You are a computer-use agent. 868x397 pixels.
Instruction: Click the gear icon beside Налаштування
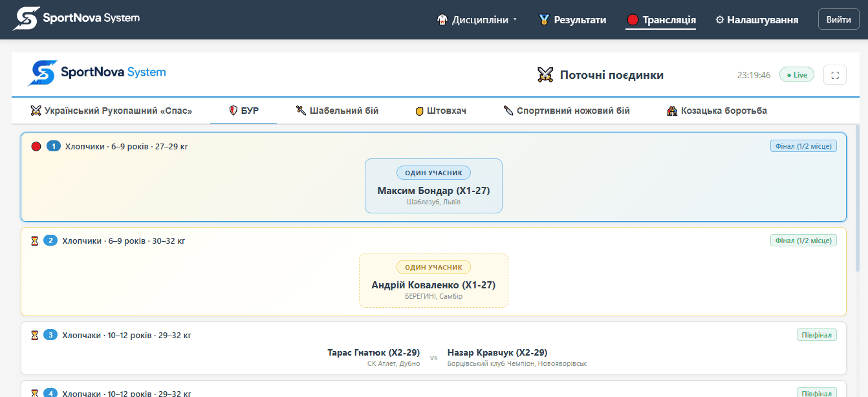719,20
